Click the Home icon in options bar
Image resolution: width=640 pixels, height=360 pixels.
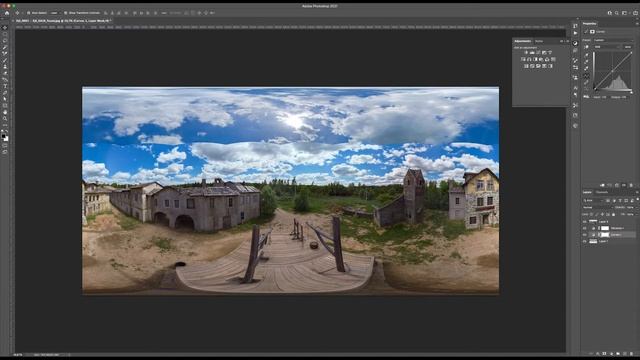7,13
